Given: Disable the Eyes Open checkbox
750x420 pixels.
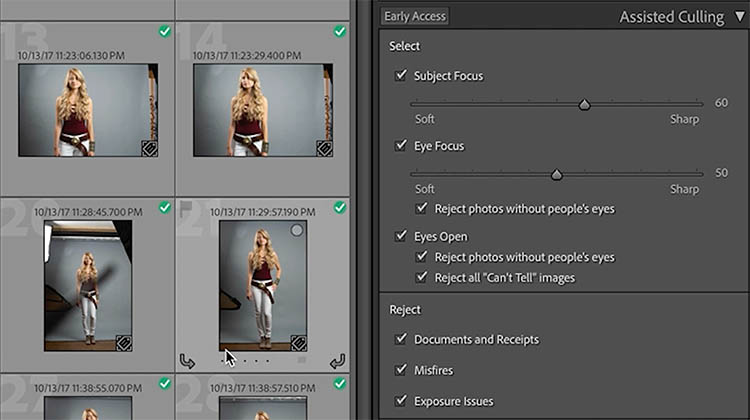Looking at the screenshot, I should click(401, 237).
